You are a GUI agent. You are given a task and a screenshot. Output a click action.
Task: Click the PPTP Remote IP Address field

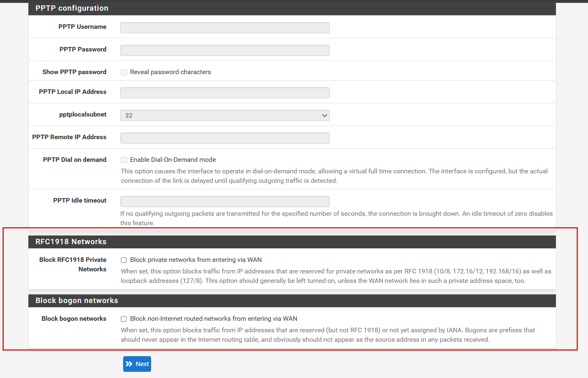click(x=225, y=138)
